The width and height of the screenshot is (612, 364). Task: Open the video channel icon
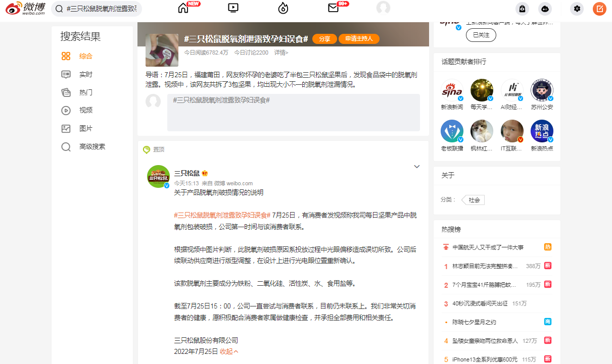[233, 8]
